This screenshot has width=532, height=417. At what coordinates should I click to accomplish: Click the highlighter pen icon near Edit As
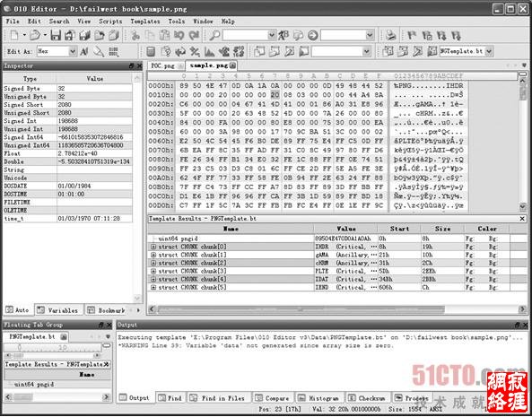pos(99,51)
